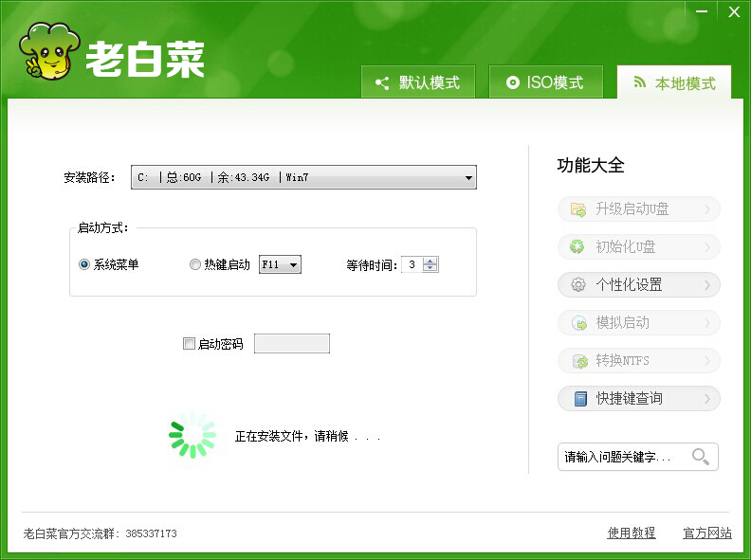
Task: Click the magnifier search icon
Action: point(701,457)
